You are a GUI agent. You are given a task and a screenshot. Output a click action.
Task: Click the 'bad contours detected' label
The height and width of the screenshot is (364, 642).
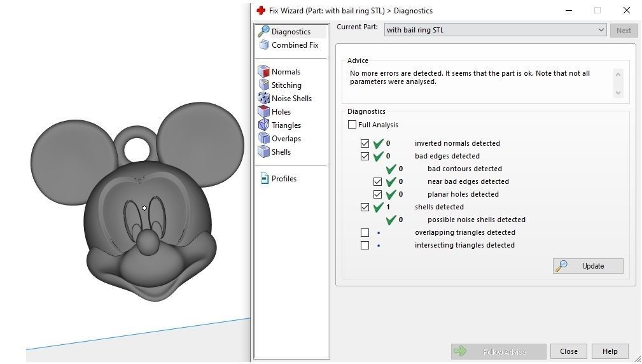coord(464,169)
